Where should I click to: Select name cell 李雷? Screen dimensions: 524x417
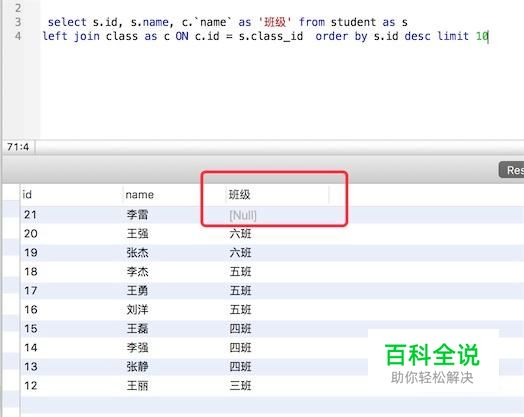coord(137,215)
